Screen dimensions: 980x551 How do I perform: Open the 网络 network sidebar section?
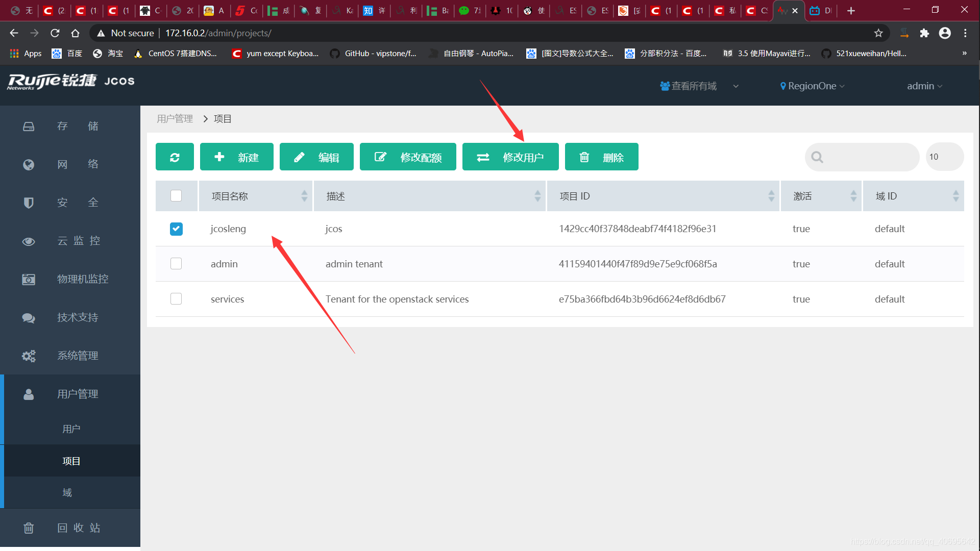(70, 164)
